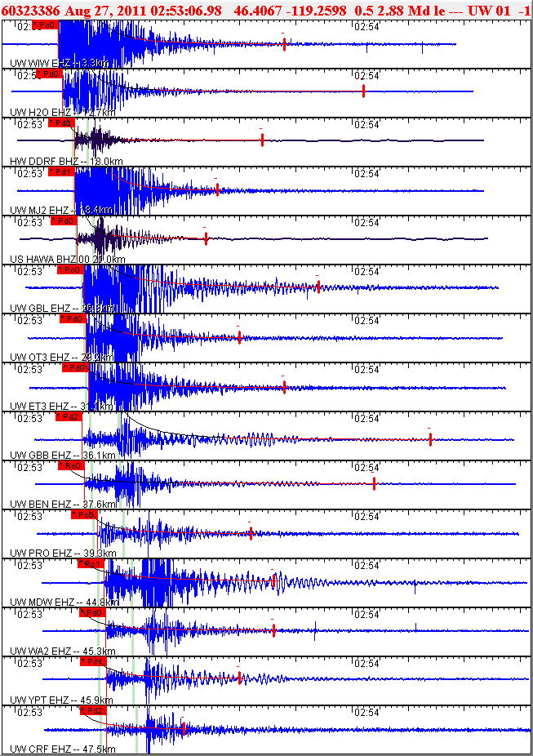This screenshot has width=533, height=756.
Task: Click the red coda end marker on YPT trace
Action: point(239,678)
